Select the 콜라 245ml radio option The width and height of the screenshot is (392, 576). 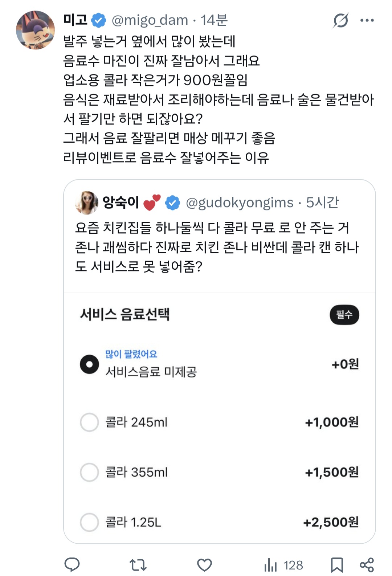89,422
